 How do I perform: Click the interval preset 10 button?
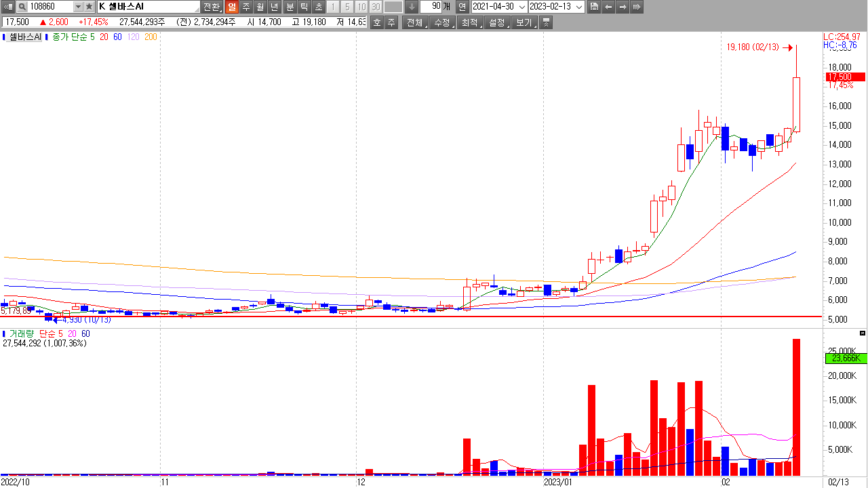[361, 7]
